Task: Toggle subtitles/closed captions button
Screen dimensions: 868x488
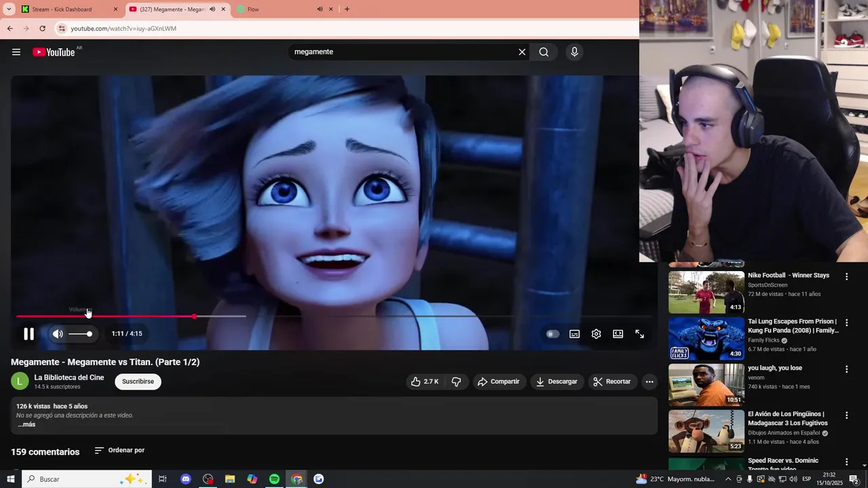Action: [574, 333]
